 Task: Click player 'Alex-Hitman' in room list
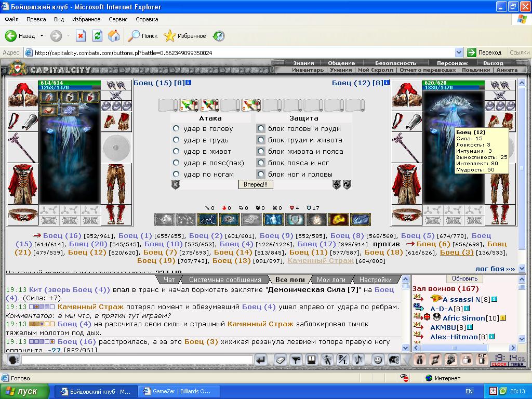pyautogui.click(x=454, y=337)
